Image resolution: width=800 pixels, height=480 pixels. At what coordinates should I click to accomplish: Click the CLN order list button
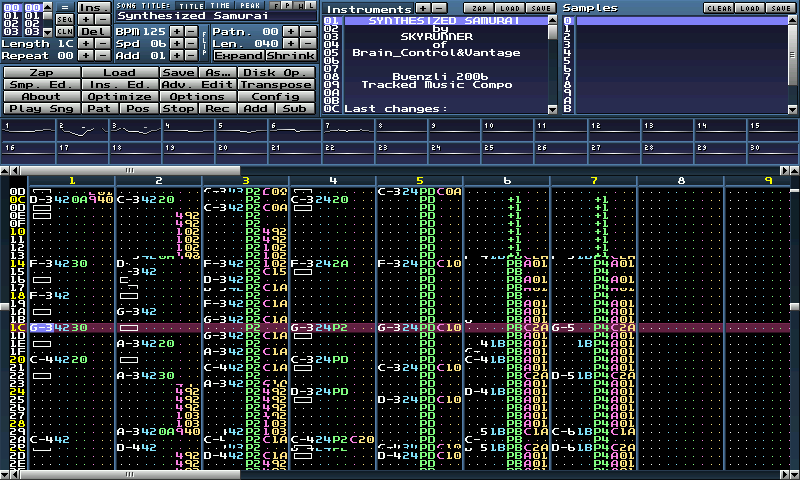click(x=64, y=32)
